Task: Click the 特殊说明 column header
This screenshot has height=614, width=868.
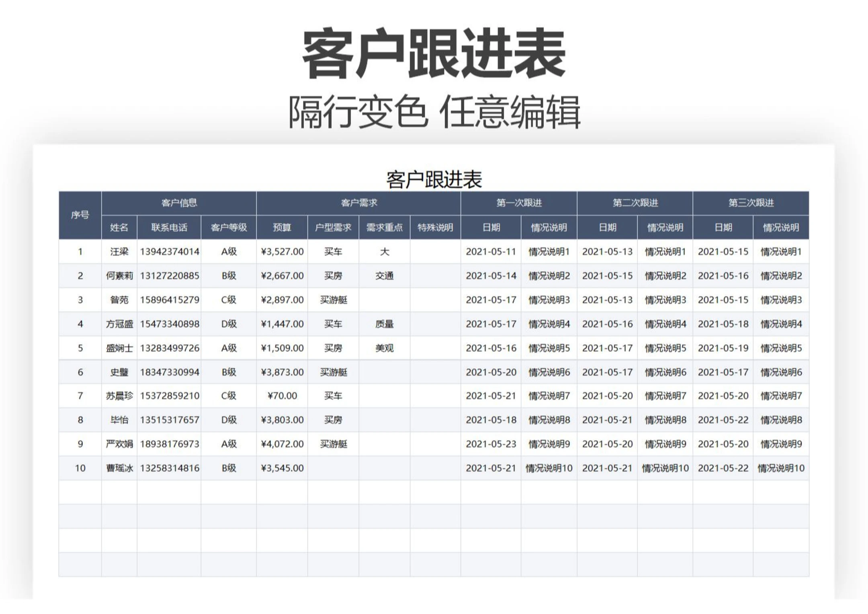Action: point(435,228)
